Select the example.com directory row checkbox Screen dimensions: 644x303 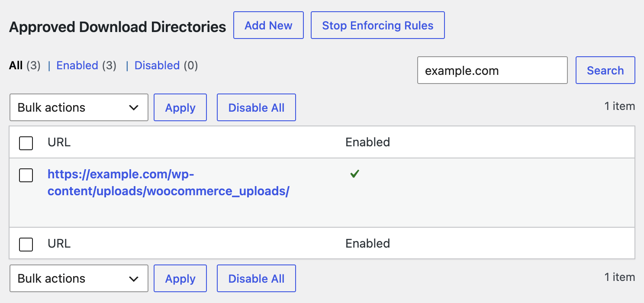[x=26, y=175]
